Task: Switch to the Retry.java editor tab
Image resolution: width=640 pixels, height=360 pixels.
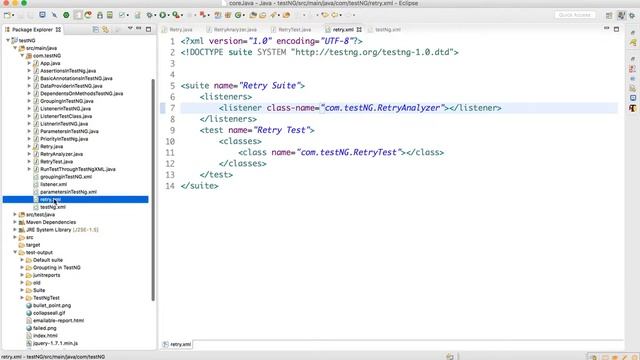Action: coord(177,29)
